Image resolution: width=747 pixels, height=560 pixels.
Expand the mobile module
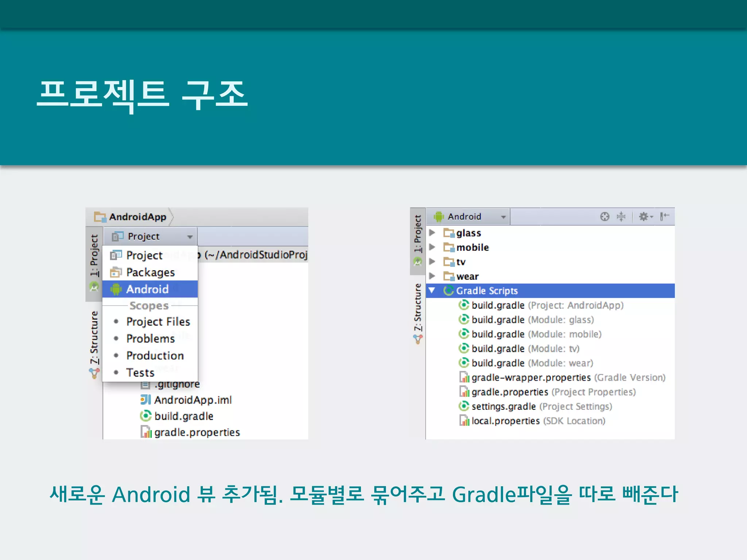[432, 247]
